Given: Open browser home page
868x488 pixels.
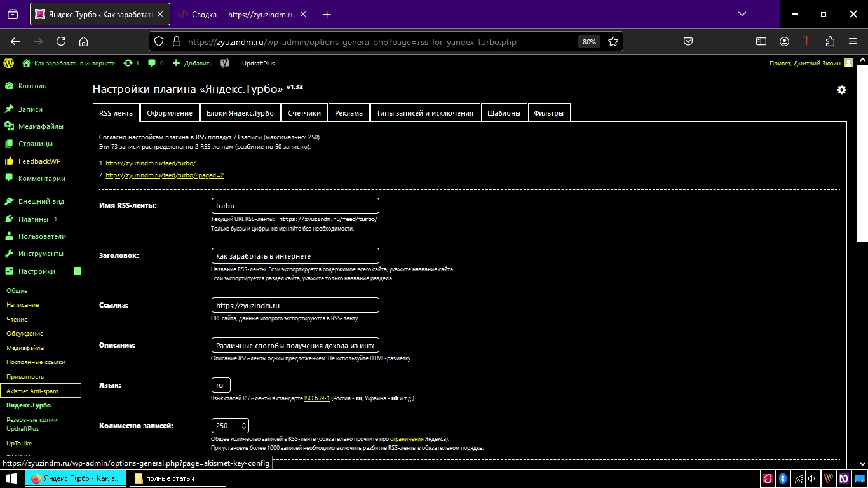Looking at the screenshot, I should [83, 41].
